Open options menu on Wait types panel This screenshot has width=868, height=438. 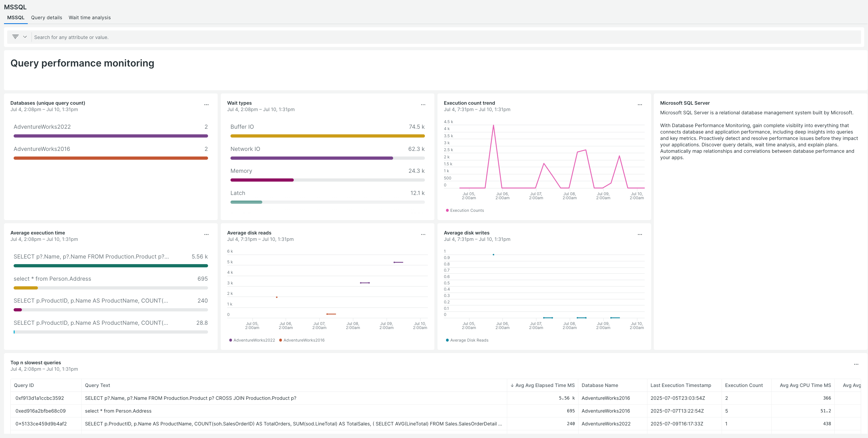pyautogui.click(x=423, y=104)
